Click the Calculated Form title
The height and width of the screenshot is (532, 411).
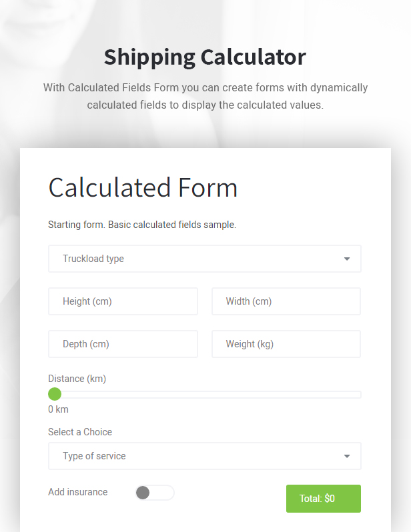[x=143, y=187]
